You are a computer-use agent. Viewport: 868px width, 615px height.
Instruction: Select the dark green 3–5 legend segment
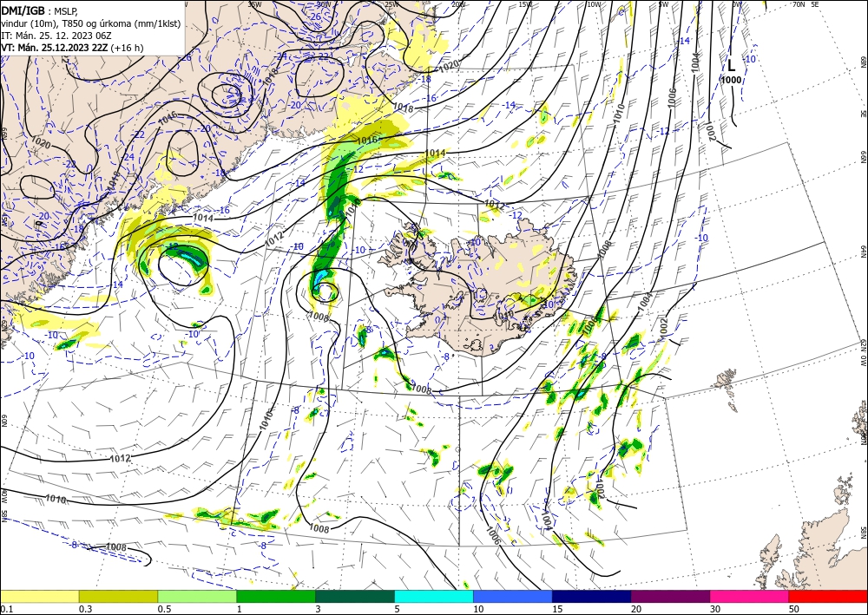[x=355, y=596]
